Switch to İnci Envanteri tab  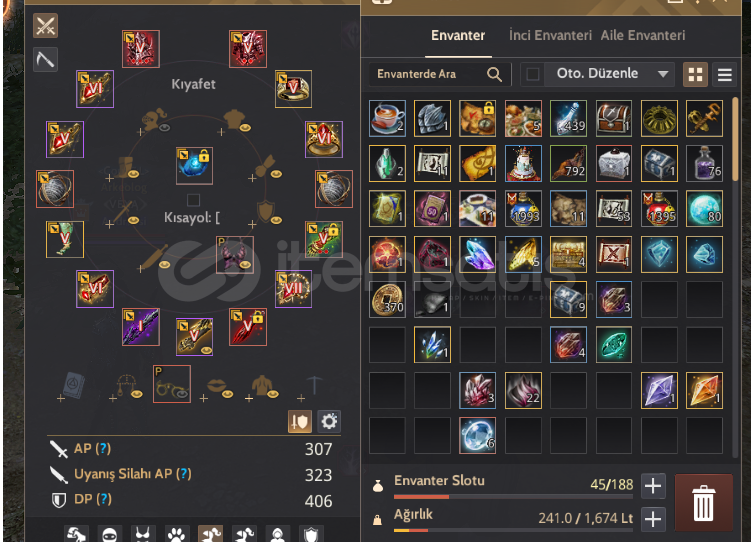[550, 35]
